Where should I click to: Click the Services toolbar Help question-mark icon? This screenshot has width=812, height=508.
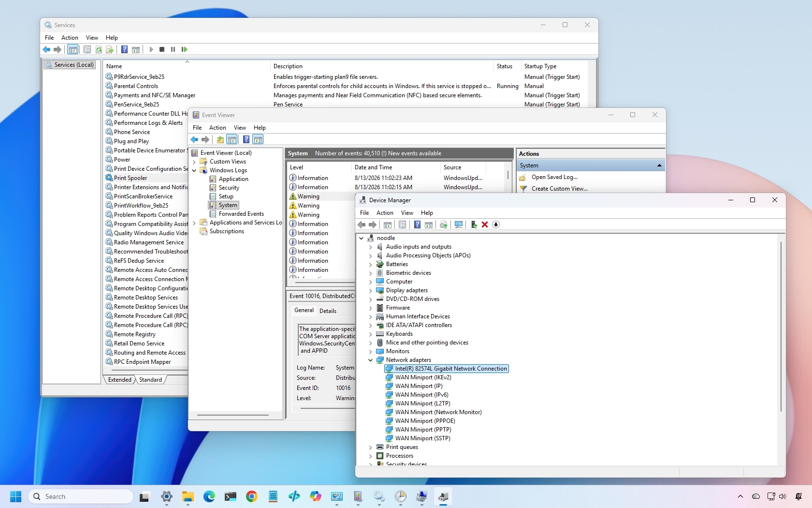124,49
